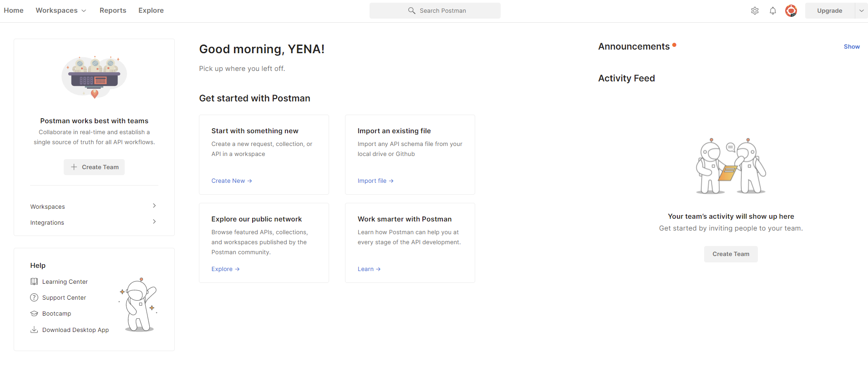Open the user avatar menu

click(x=791, y=11)
